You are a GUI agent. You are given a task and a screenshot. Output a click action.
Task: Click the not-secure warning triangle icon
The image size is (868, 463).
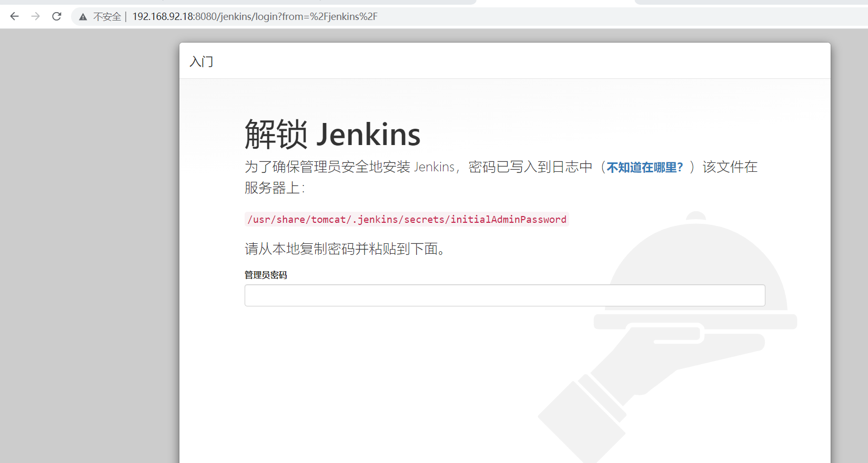pyautogui.click(x=83, y=17)
